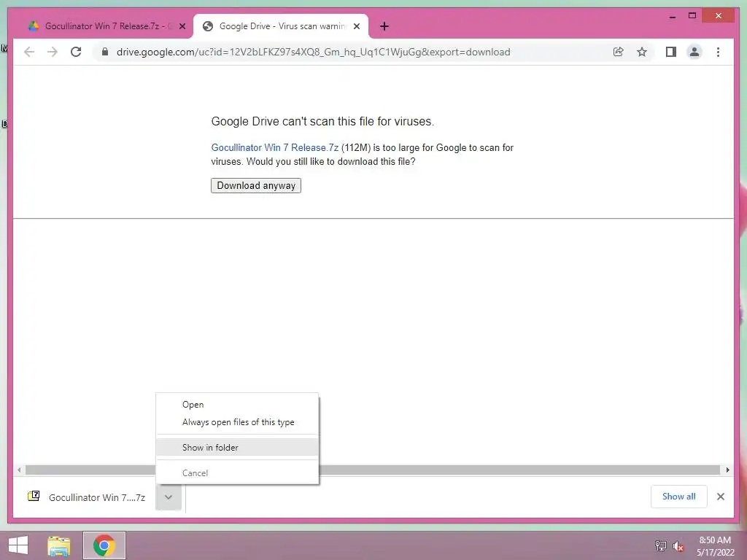
Task: Toggle the download item chevron menu
Action: (169, 497)
